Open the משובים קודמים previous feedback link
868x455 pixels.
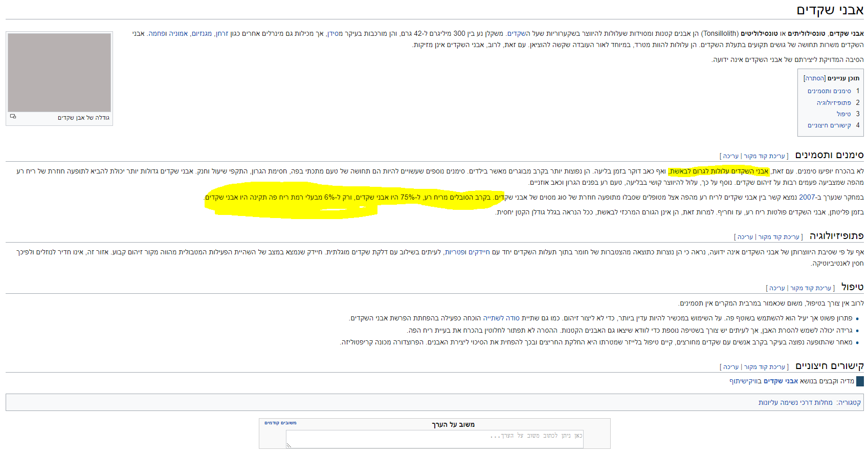point(280,423)
